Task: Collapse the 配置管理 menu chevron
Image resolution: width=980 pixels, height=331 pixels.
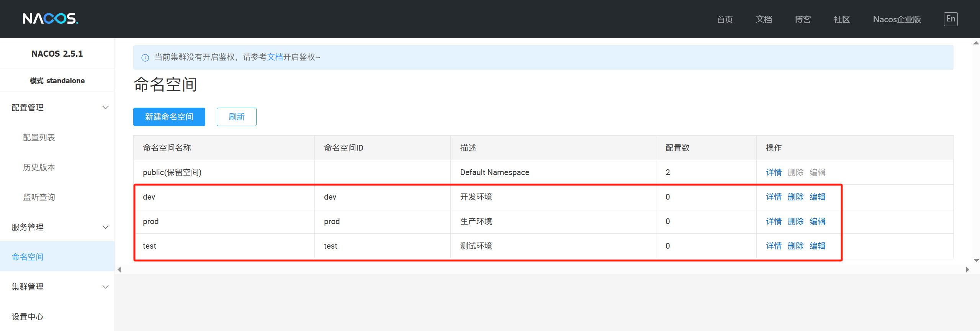Action: (x=105, y=108)
